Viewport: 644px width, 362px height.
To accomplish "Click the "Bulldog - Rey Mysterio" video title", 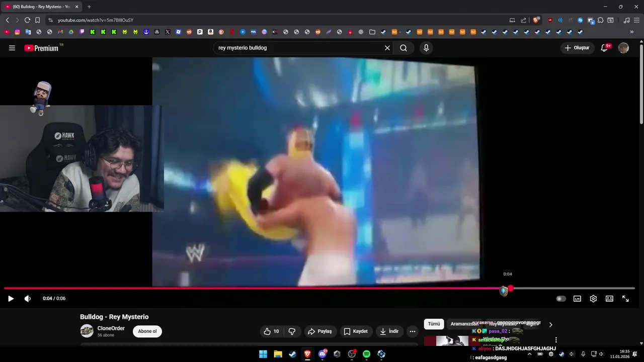I will click(x=114, y=317).
